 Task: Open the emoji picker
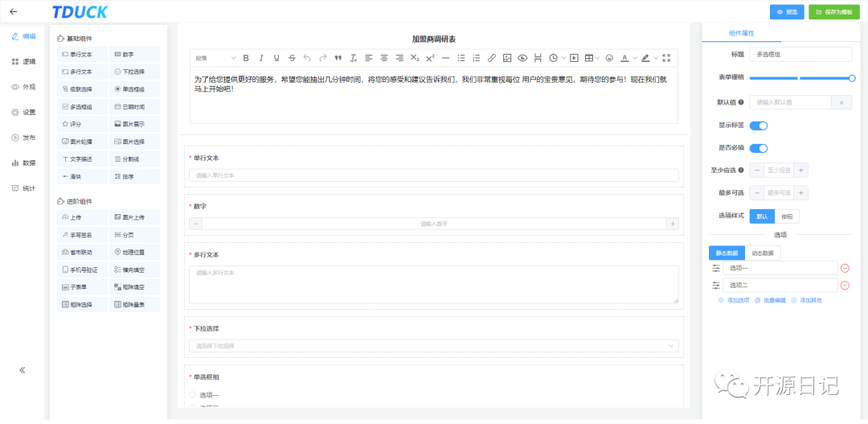pos(609,58)
